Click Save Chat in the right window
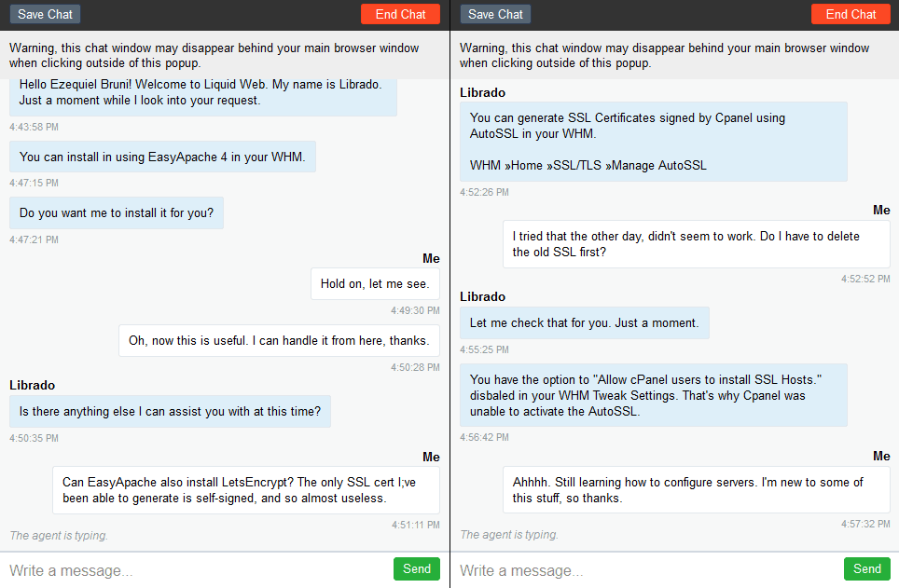Screen dimensions: 899x588 [495, 14]
